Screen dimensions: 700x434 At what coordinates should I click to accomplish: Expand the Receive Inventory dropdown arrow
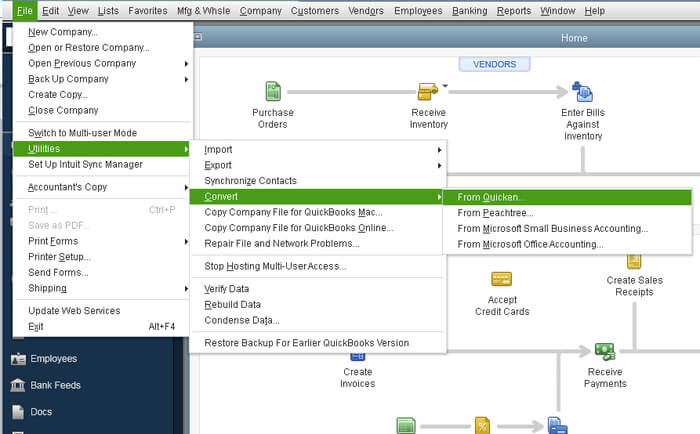coord(444,88)
